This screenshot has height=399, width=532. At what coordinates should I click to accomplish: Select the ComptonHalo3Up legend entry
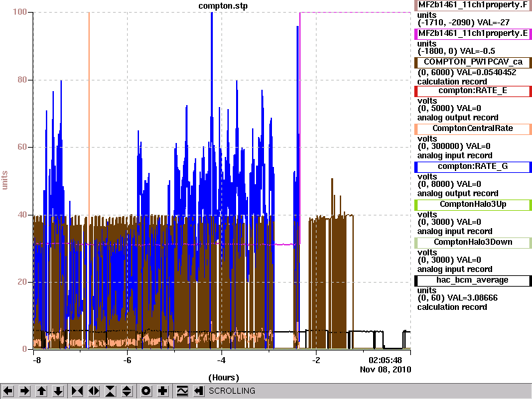click(x=473, y=204)
